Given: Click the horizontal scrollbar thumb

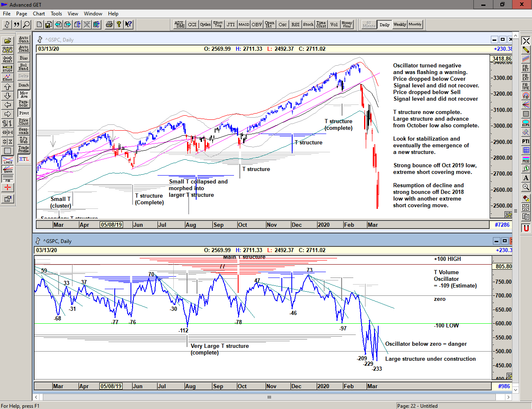Looking at the screenshot, I should coord(269,397).
